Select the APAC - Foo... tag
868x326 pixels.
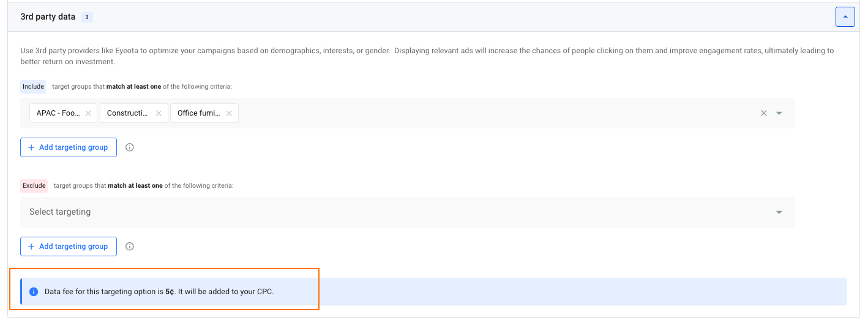pos(58,113)
